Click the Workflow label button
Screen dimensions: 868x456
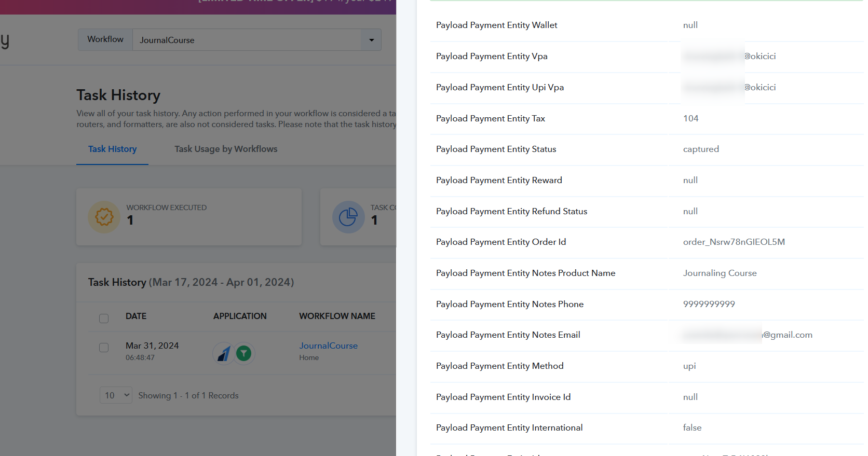pyautogui.click(x=105, y=39)
